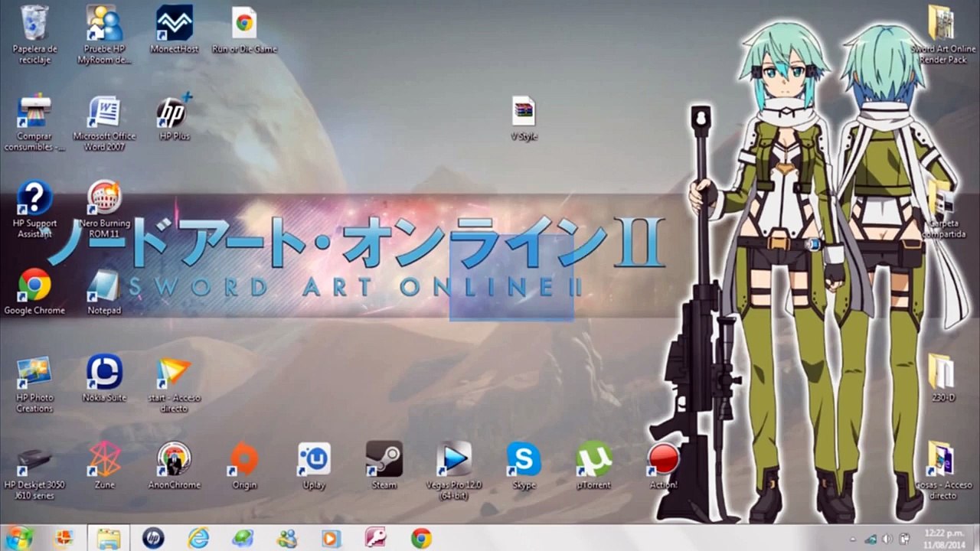Launch Internet Explorer from the taskbar
The image size is (980, 551).
coord(198,538)
